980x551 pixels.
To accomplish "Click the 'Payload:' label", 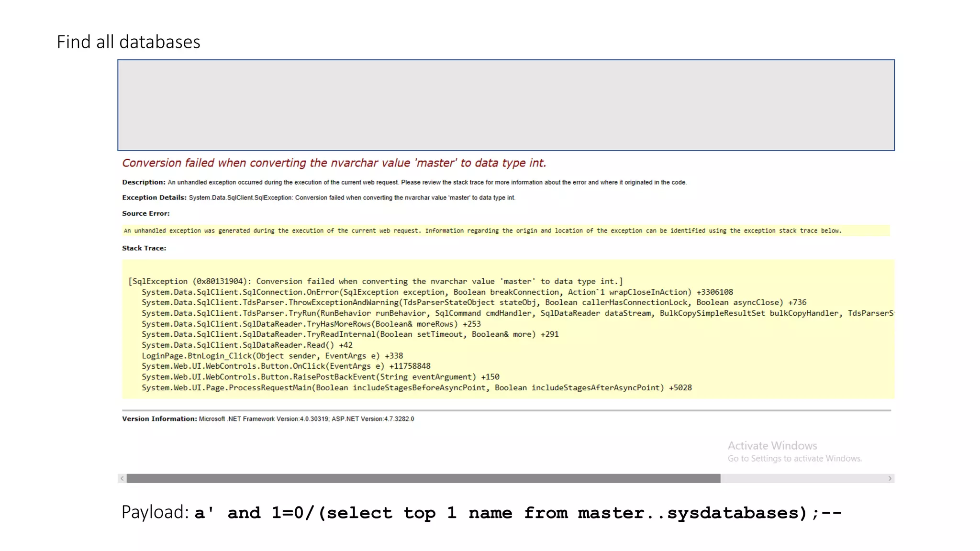I will click(156, 512).
